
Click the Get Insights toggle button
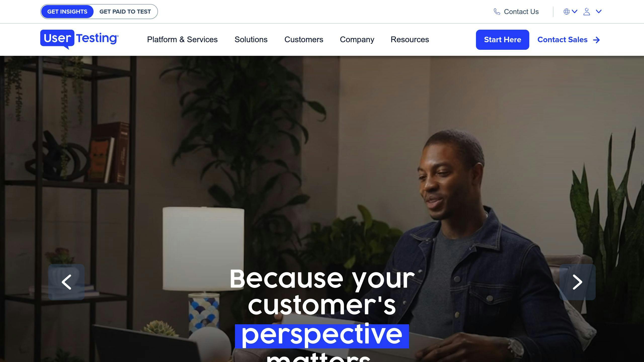pyautogui.click(x=67, y=11)
